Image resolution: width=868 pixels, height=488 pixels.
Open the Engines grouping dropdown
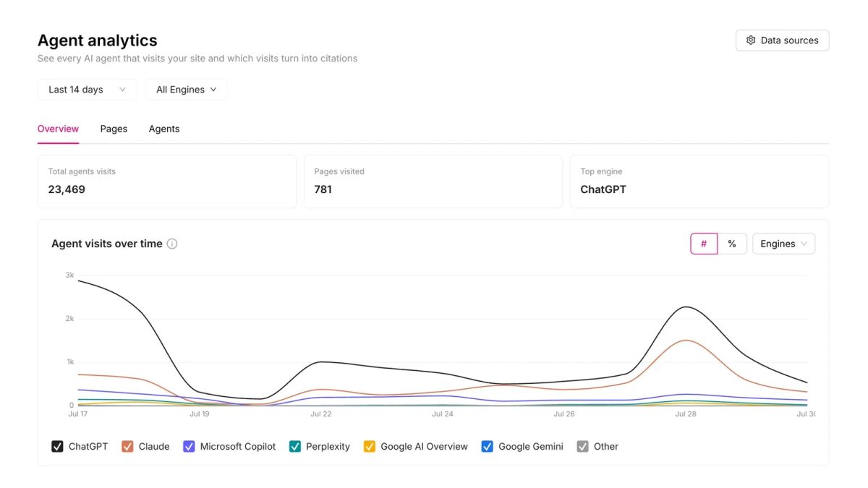tap(783, 244)
